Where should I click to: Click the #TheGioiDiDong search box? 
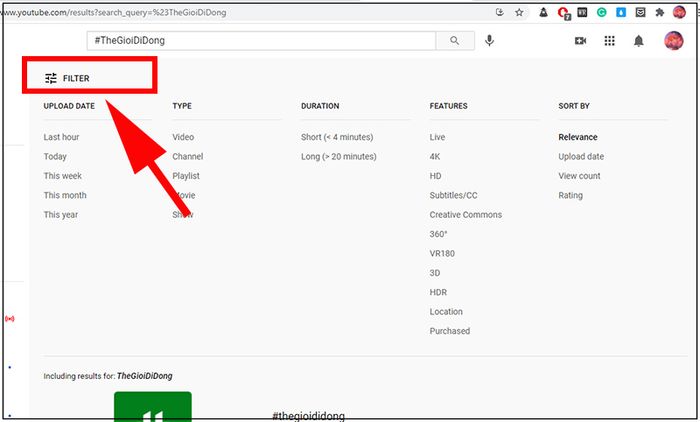click(x=261, y=41)
